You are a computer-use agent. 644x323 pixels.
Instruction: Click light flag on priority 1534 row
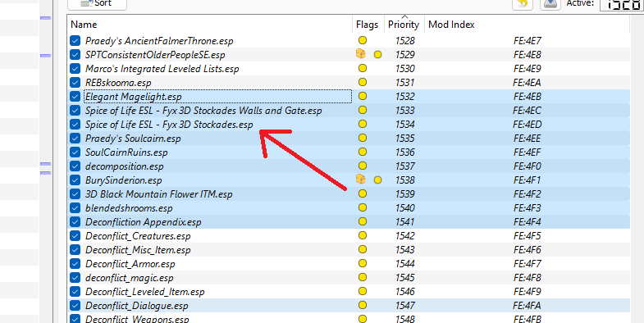363,124
